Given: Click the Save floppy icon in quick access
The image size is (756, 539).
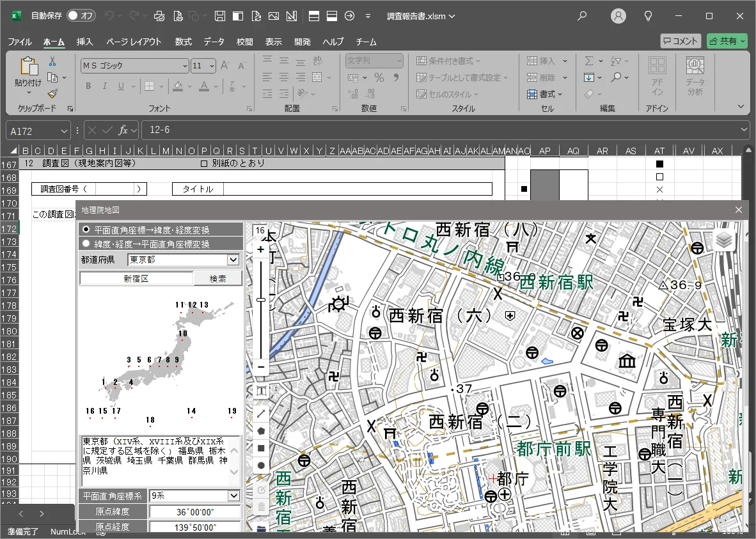Looking at the screenshot, I should click(220, 16).
